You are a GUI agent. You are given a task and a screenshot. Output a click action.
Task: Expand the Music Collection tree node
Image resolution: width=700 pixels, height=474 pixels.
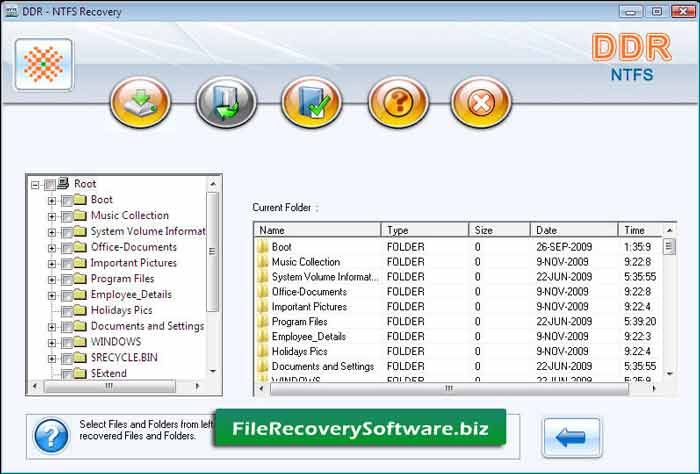point(52,217)
